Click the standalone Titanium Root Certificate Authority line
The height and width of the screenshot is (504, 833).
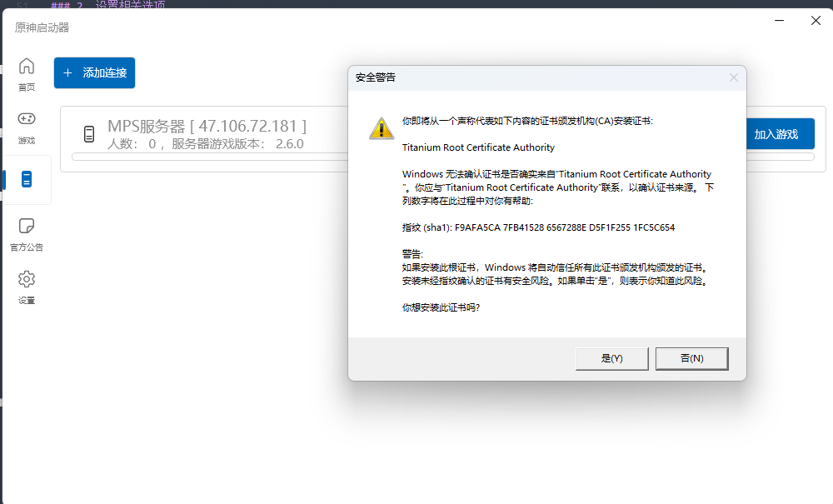(478, 147)
